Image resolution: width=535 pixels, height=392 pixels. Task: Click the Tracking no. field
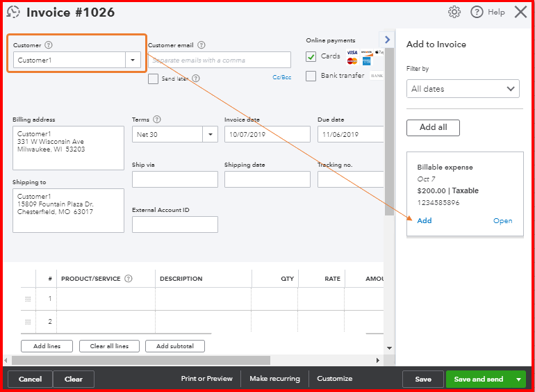tap(350, 179)
